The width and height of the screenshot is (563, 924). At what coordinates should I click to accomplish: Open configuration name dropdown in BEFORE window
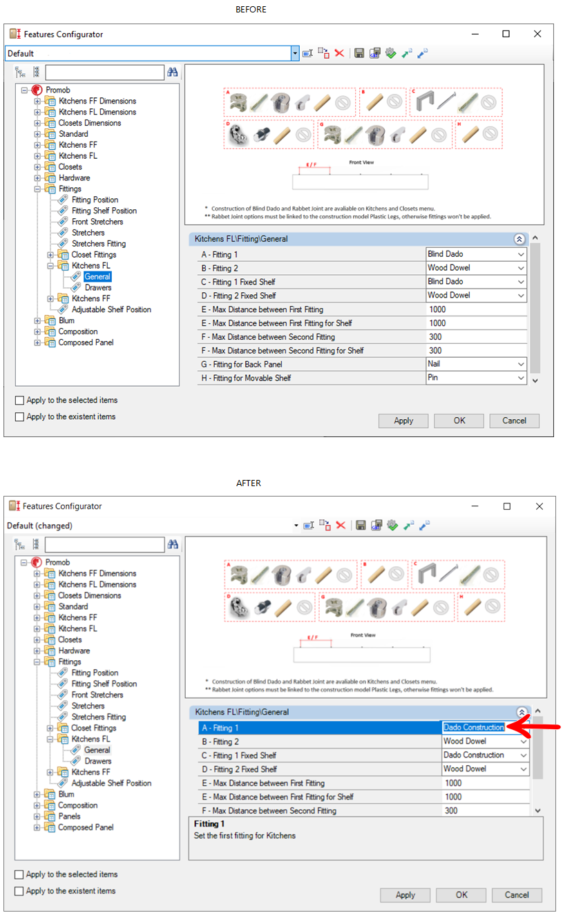(295, 53)
